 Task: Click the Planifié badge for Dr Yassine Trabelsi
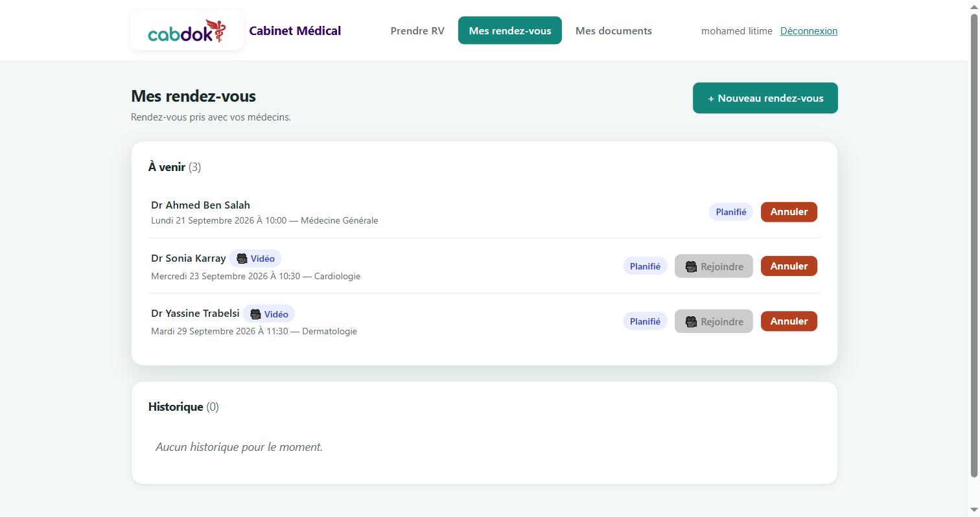[x=645, y=321]
